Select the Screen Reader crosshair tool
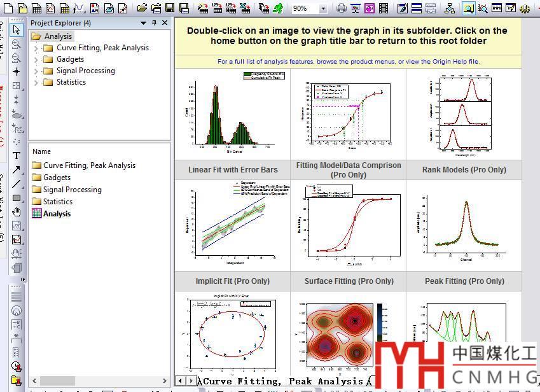The image size is (540, 392). point(16,72)
